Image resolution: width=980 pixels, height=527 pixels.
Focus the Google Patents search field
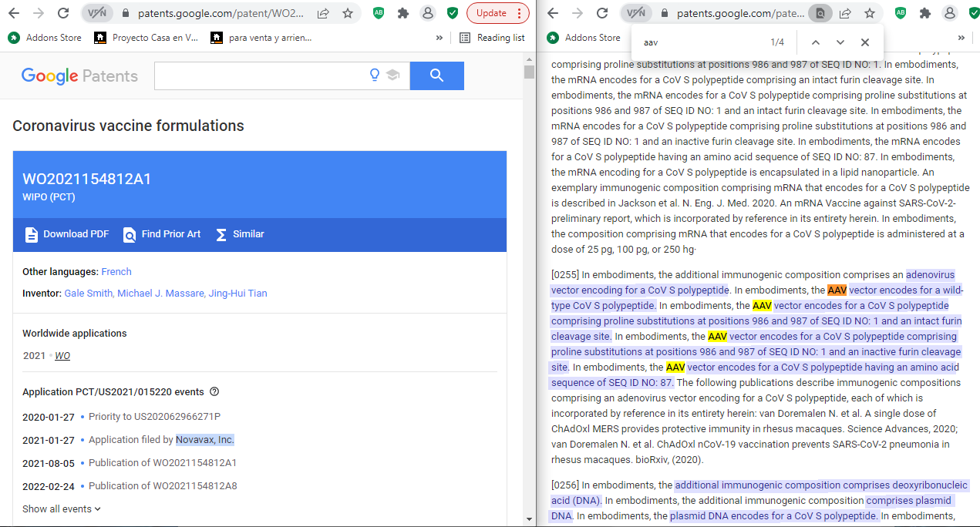[x=258, y=76]
